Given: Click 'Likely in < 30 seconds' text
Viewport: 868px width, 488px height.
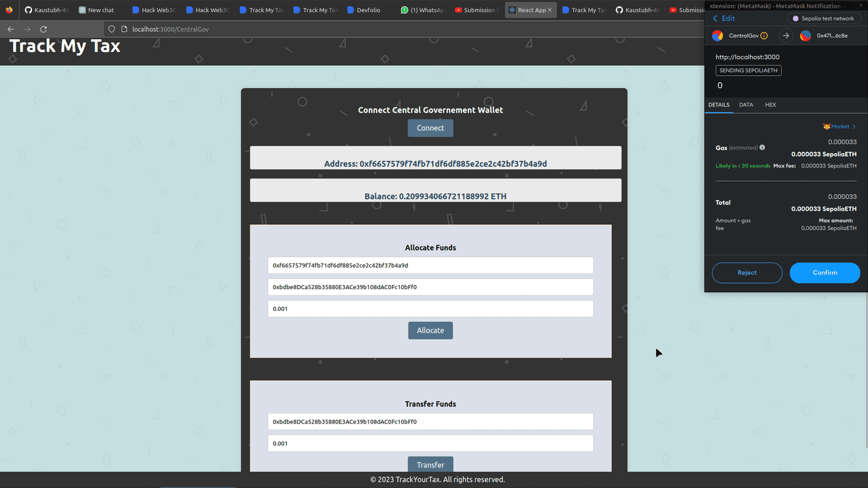Looking at the screenshot, I should coord(743,166).
